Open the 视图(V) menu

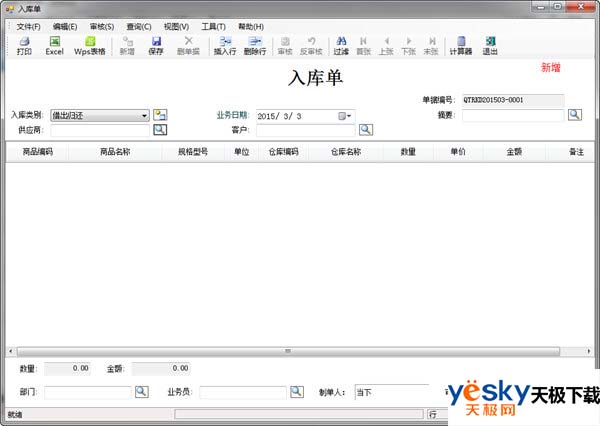coord(176,26)
